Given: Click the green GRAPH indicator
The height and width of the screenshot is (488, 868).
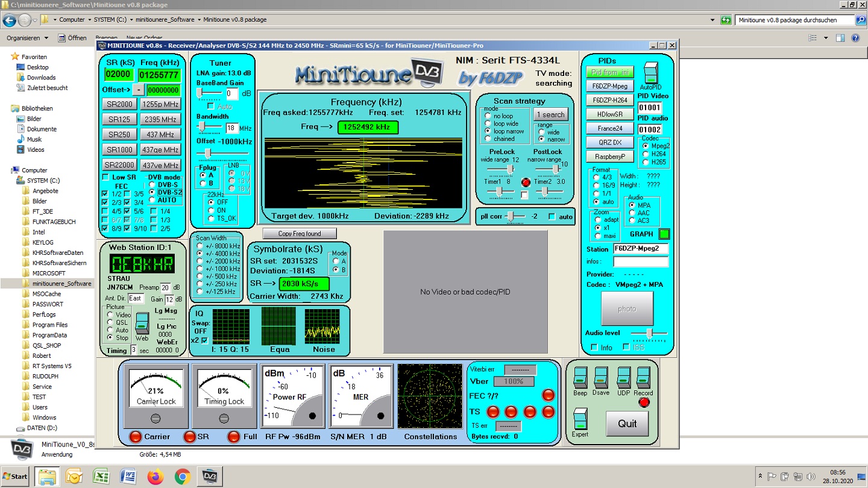Looking at the screenshot, I should point(664,234).
